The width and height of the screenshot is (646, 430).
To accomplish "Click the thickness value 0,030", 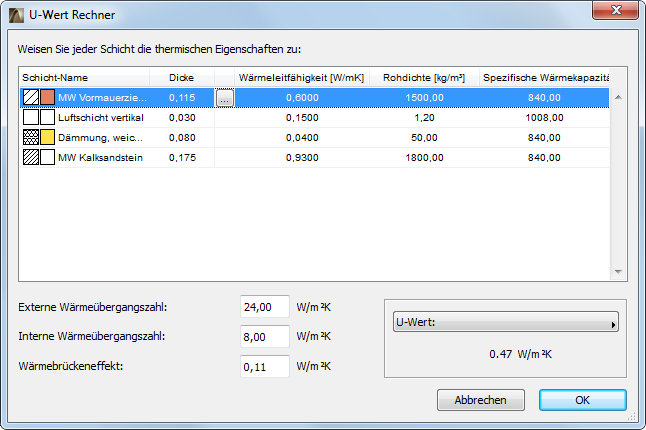I will pos(182,117).
